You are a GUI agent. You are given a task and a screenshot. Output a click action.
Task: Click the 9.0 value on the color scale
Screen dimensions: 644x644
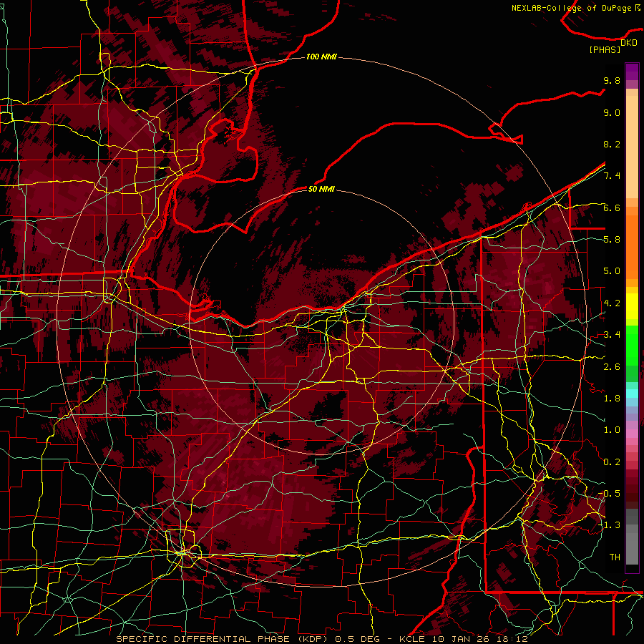[612, 112]
